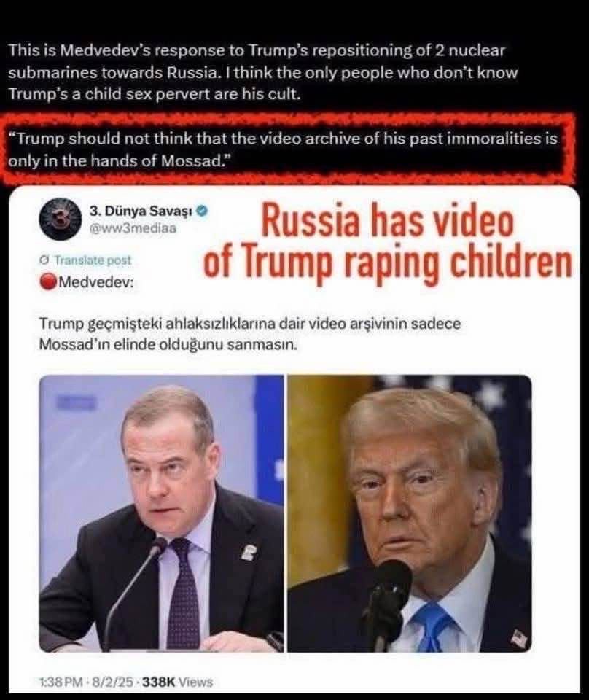Click the Medvedev: label text
589x700 pixels.
pos(96,282)
